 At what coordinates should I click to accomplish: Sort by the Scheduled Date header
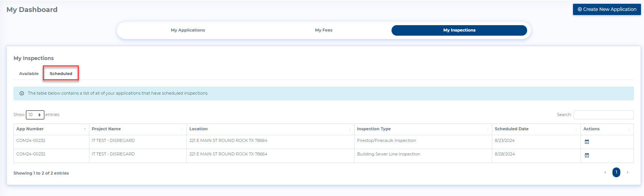point(536,129)
